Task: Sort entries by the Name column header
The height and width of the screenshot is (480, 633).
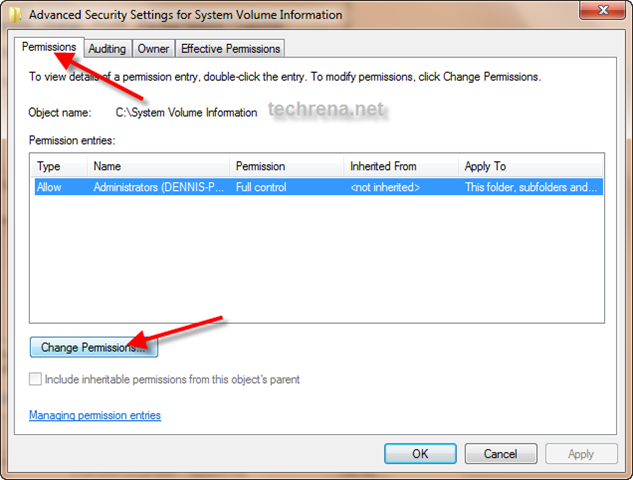Action: click(x=157, y=166)
